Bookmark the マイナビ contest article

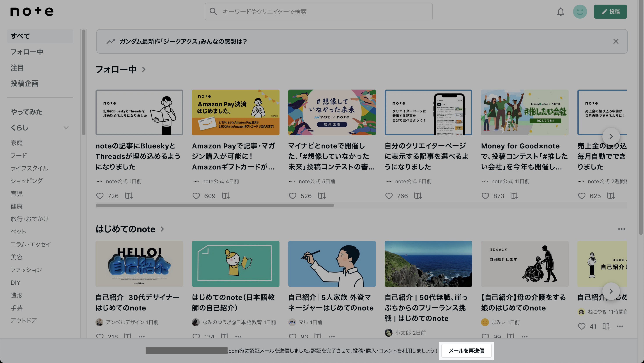point(322,196)
